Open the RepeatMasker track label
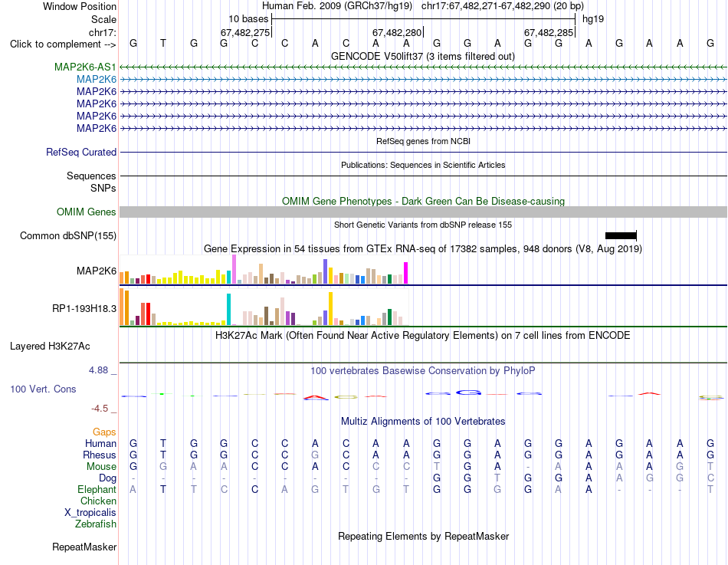The width and height of the screenshot is (728, 565). [x=84, y=547]
